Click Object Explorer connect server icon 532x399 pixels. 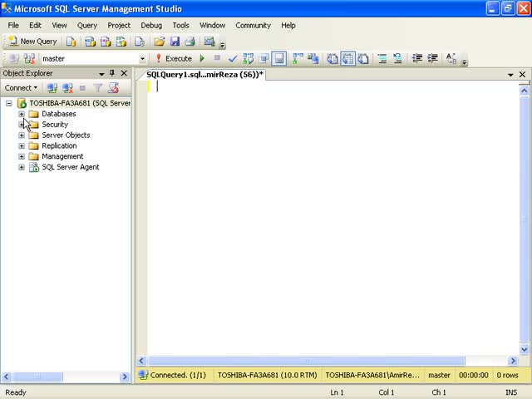(x=52, y=88)
